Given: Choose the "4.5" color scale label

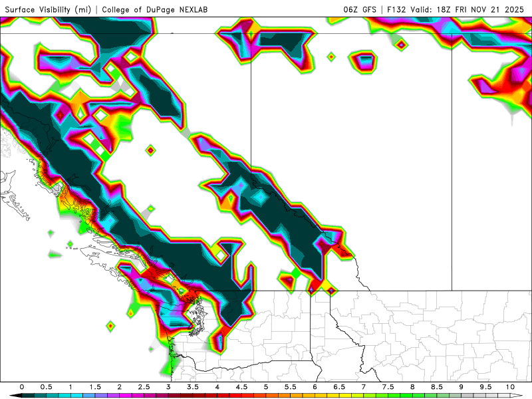Looking at the screenshot, I should (x=241, y=387).
